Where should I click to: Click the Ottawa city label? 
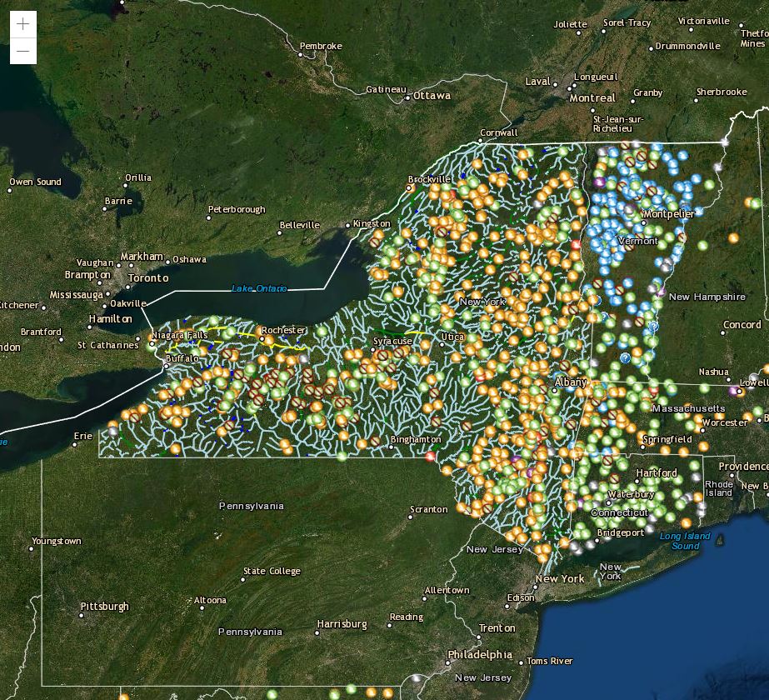432,96
